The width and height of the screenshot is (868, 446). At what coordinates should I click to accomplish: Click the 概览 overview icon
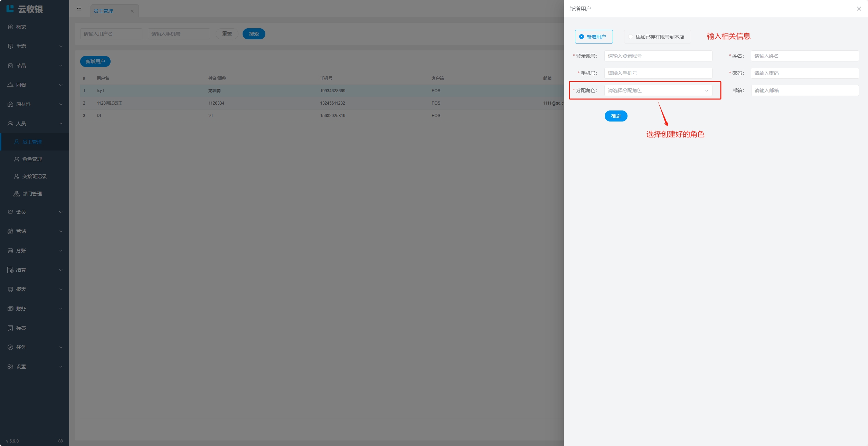[10, 27]
